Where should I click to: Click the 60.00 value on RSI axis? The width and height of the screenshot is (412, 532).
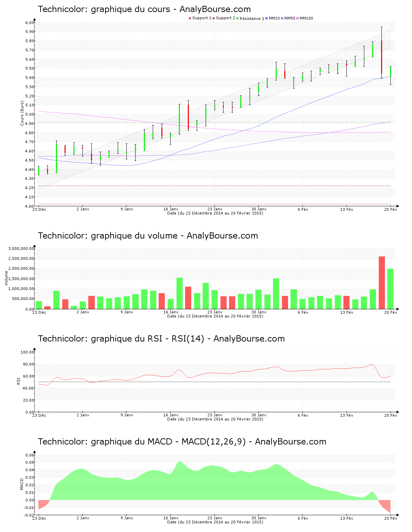point(28,376)
